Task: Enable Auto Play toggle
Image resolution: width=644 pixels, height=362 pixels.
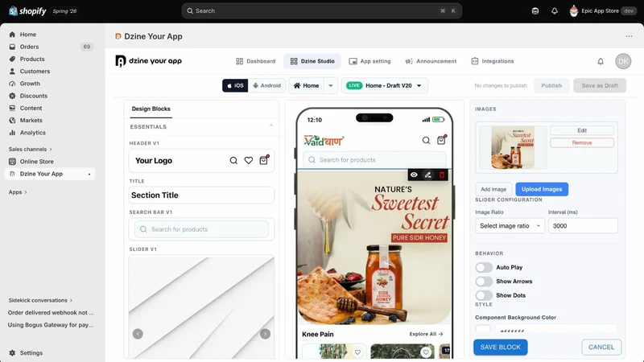Action: point(484,268)
